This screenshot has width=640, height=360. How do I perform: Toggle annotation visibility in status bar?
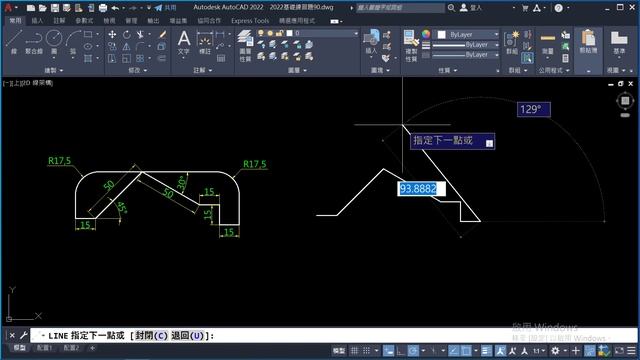tap(500, 351)
